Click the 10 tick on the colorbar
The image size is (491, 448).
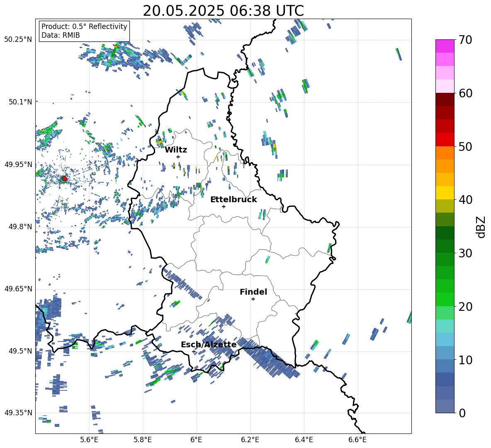465,360
